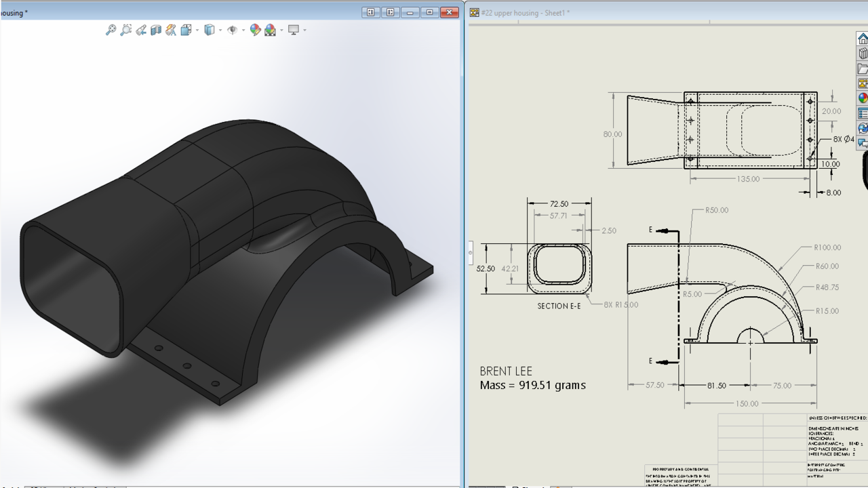Viewport: 868px width, 488px height.
Task: Open the Edit Appearance tool
Action: [x=255, y=30]
